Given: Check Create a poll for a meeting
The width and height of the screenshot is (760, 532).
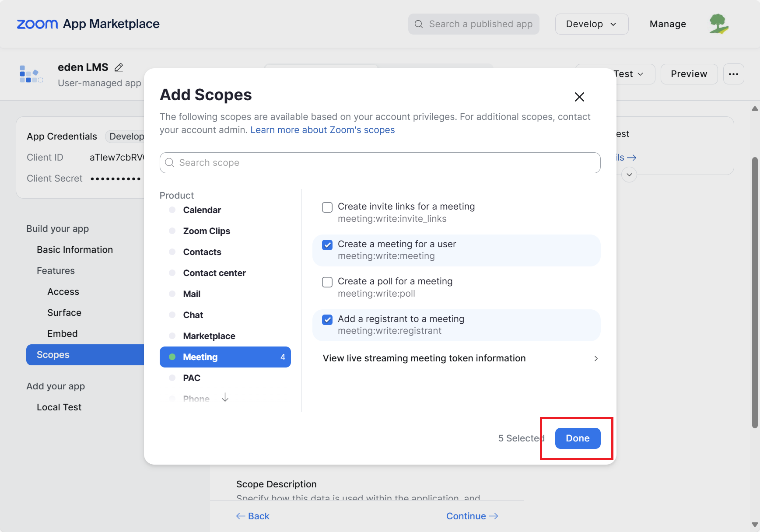Looking at the screenshot, I should pyautogui.click(x=327, y=282).
